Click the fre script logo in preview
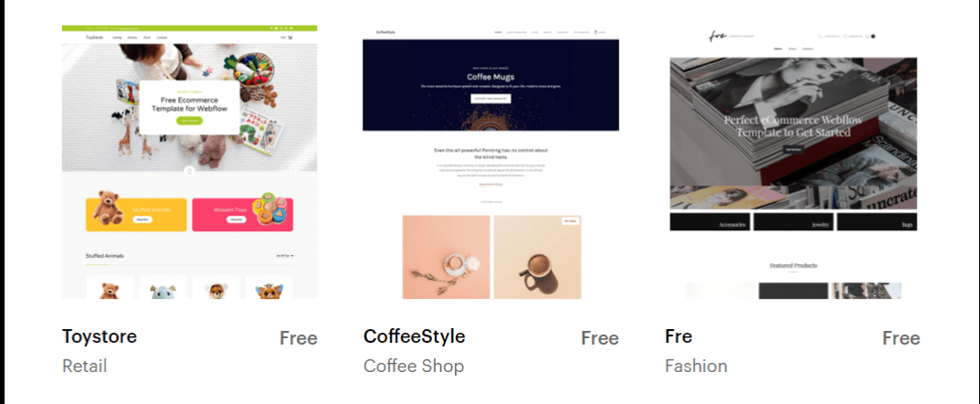Screen dimensions: 980x404 (x=718, y=37)
